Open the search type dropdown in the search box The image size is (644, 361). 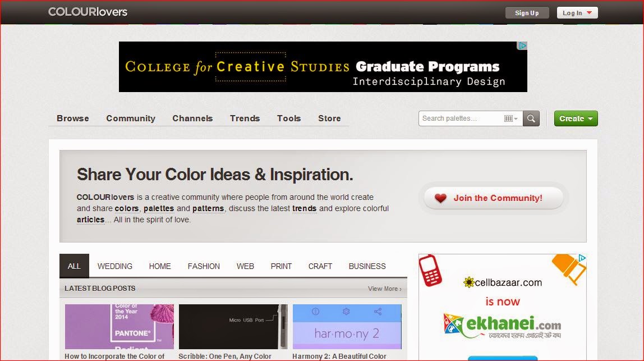click(510, 118)
